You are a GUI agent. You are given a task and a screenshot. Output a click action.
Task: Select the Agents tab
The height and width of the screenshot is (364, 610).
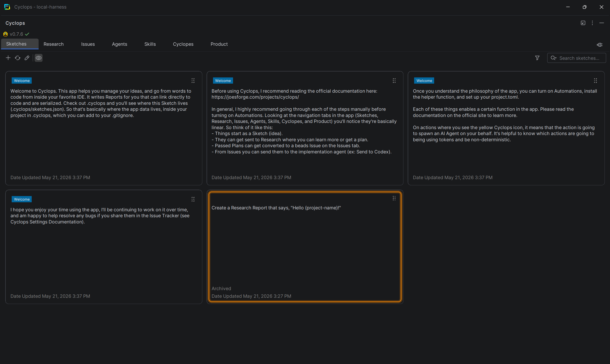point(119,44)
